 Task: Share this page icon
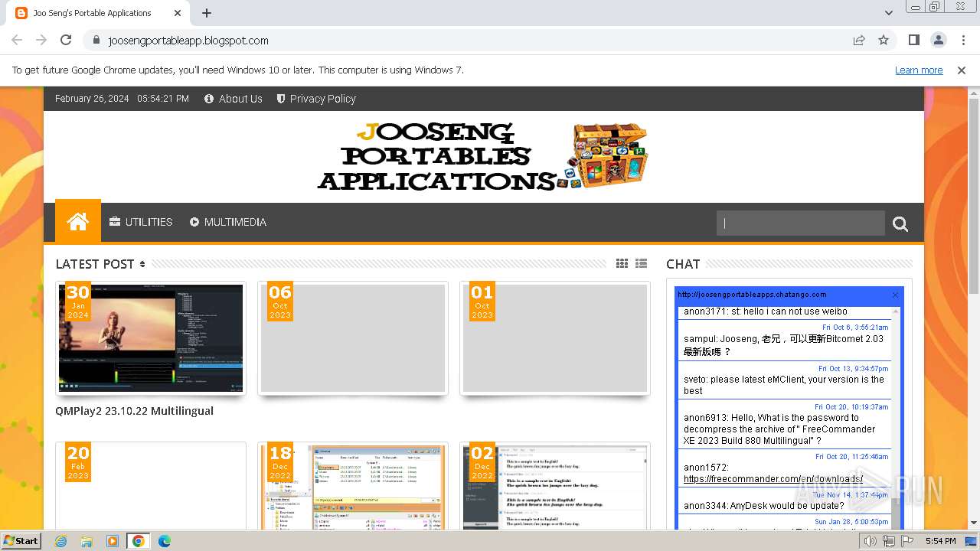859,40
